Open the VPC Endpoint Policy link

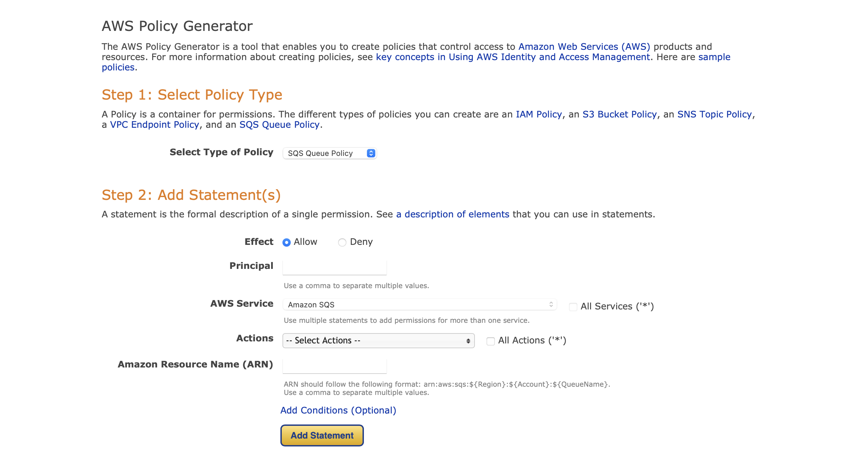coord(154,125)
